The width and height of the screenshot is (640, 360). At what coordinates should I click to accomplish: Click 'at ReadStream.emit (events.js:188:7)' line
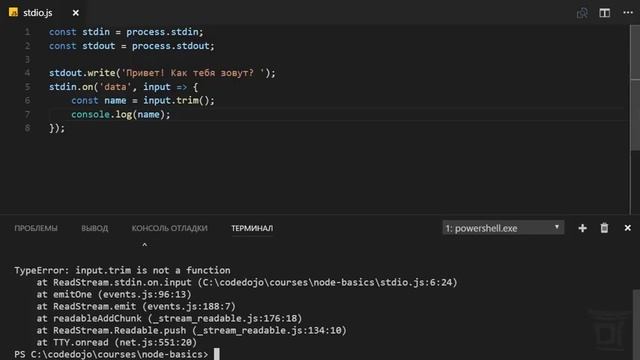(x=136, y=307)
